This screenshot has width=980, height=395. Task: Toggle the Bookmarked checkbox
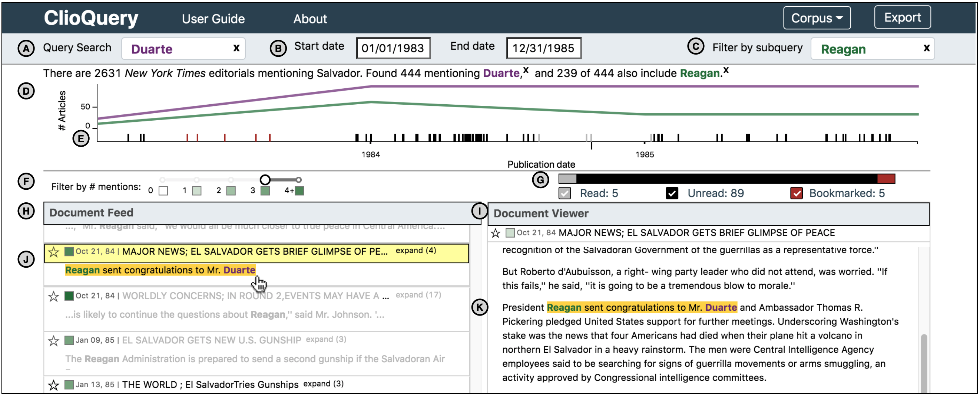pyautogui.click(x=796, y=193)
